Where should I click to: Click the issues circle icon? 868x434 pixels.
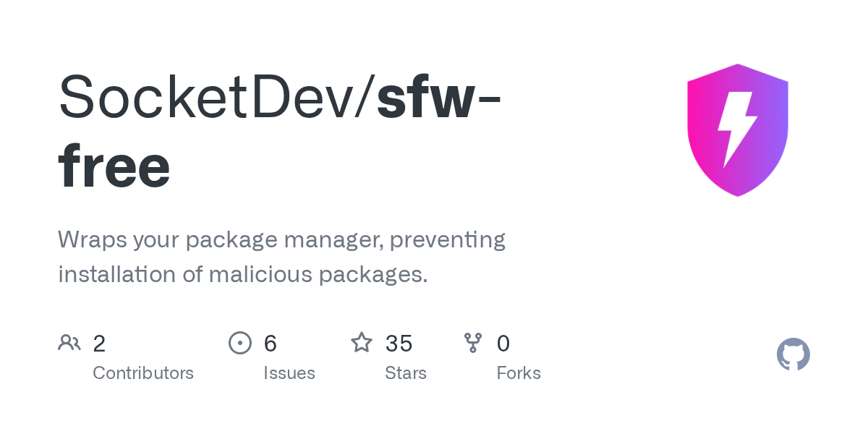coord(240,343)
